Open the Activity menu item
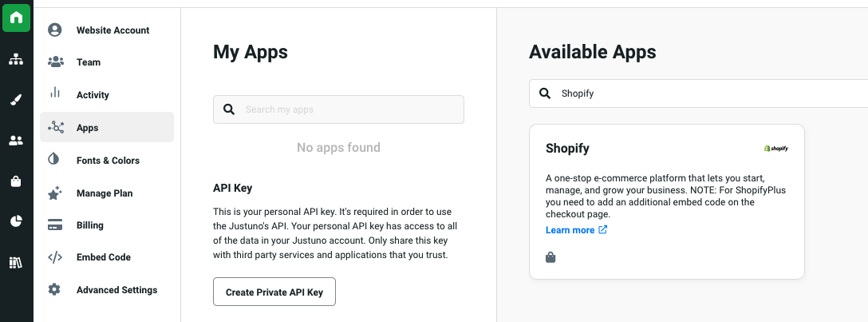This screenshot has height=322, width=868. (93, 95)
